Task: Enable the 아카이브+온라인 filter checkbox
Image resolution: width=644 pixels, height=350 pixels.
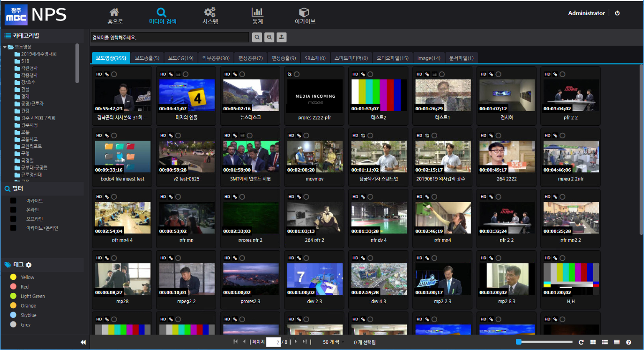Action: (x=13, y=228)
